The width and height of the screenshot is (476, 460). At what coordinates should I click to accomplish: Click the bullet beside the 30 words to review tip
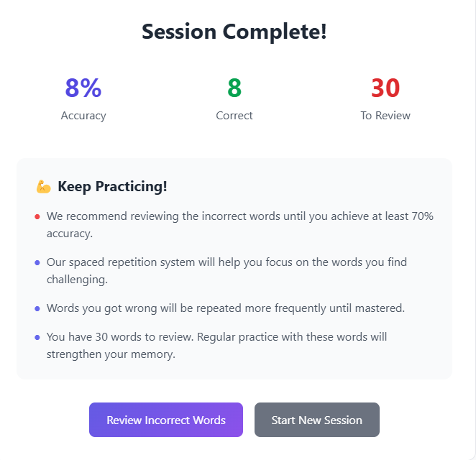click(x=37, y=337)
